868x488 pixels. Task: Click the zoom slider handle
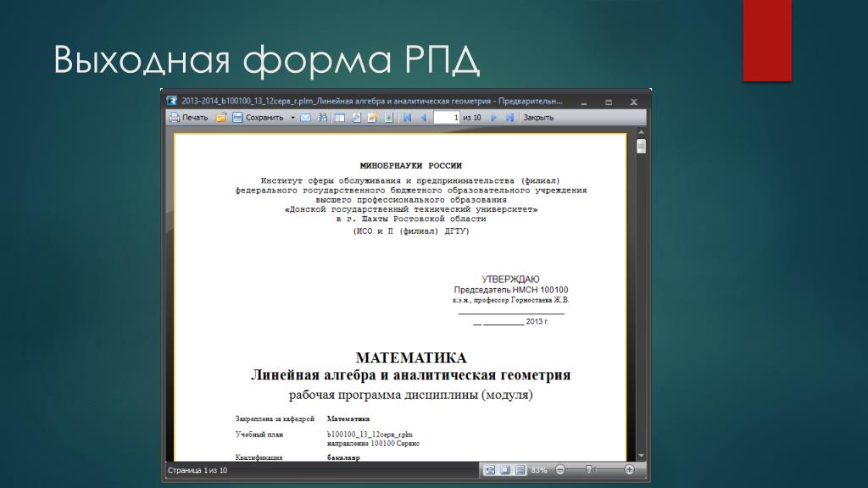(x=590, y=469)
